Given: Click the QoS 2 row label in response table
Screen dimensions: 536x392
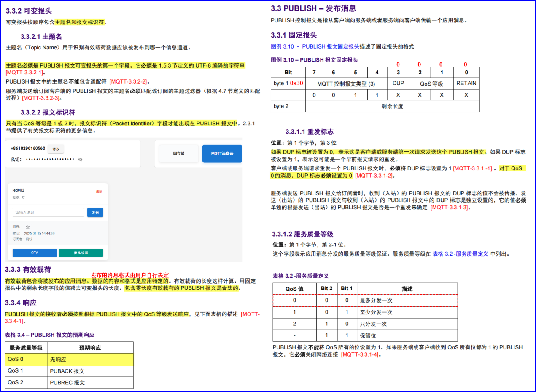Looking at the screenshot, I should tap(26, 382).
